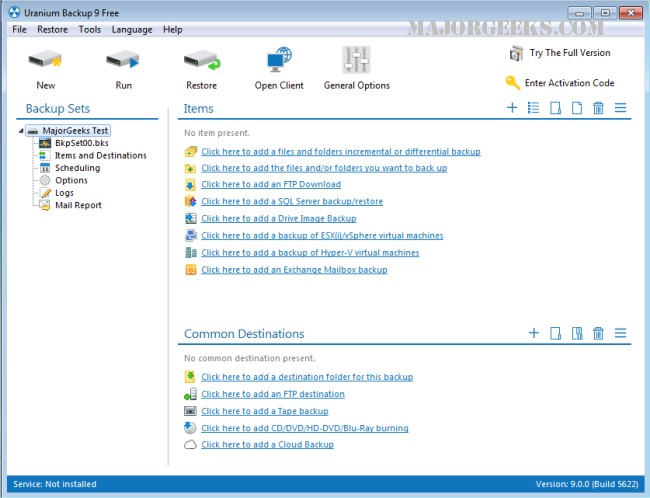The height and width of the screenshot is (498, 650).
Task: Click Enter Activation Code
Action: [x=570, y=83]
